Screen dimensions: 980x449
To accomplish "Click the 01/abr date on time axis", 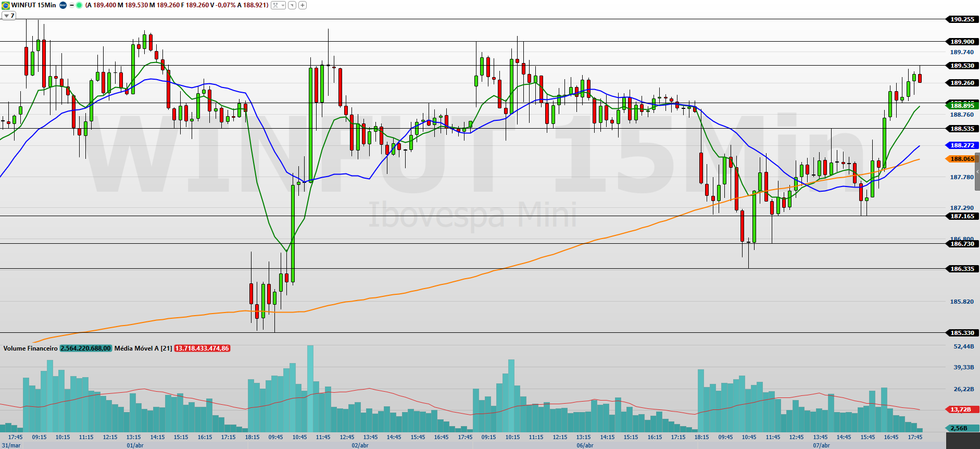I will [135, 445].
